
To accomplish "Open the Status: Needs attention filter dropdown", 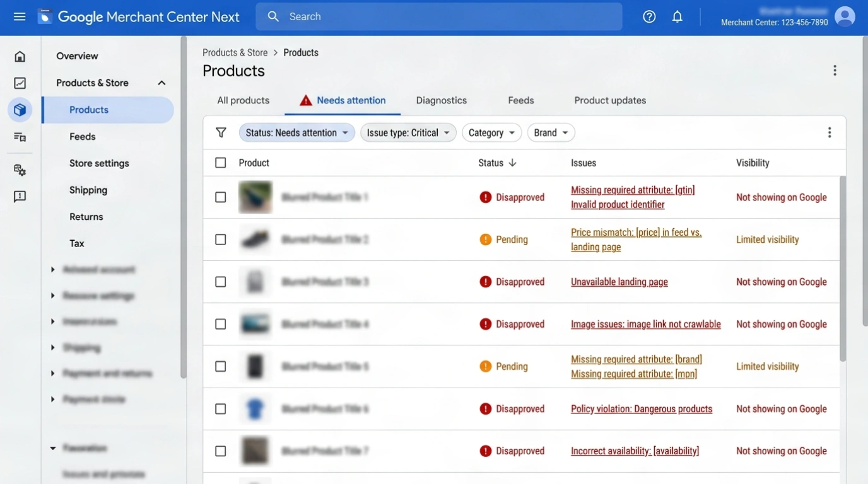I will (x=296, y=132).
